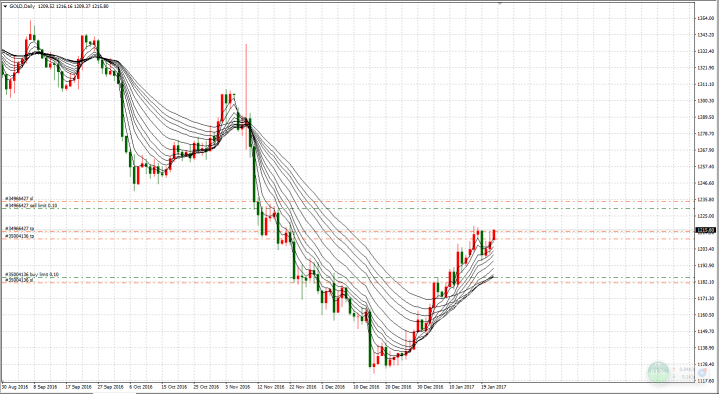Screen dimensions: 719x394
Task: Select the #34966427 tp order label
Action: 19,228
